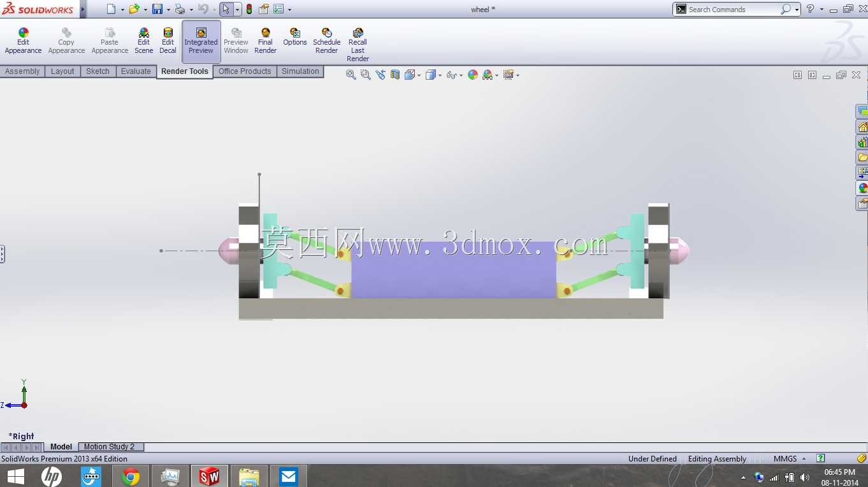Click Recall Last Render

pos(358,45)
